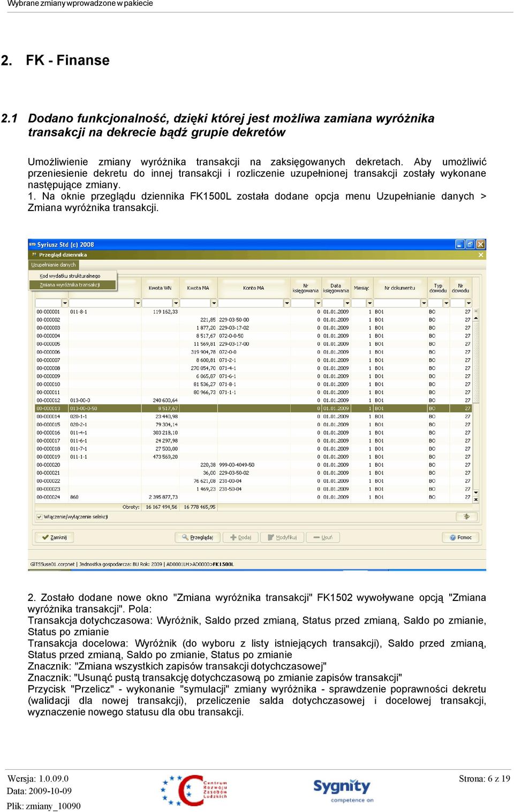Click the selection tool icon button beside the checkbox
Image resolution: width=514 pixels, height=812 pixels.
pyautogui.click(x=466, y=517)
